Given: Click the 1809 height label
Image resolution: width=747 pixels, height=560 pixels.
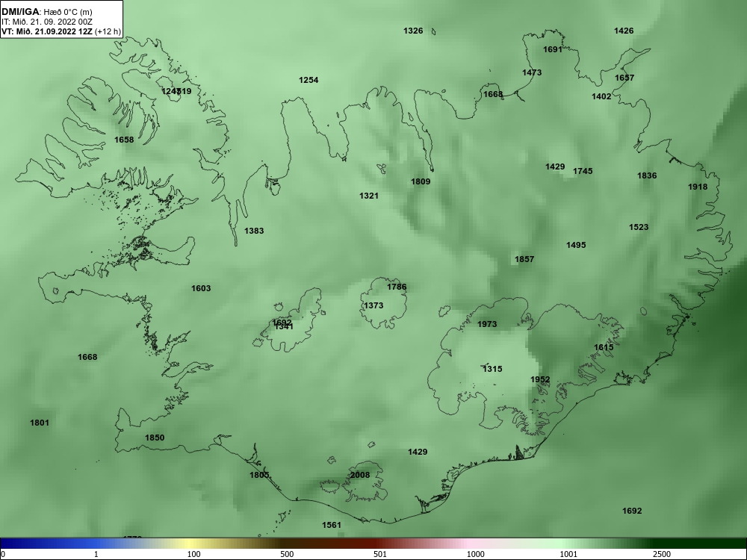Looking at the screenshot, I should 421,181.
